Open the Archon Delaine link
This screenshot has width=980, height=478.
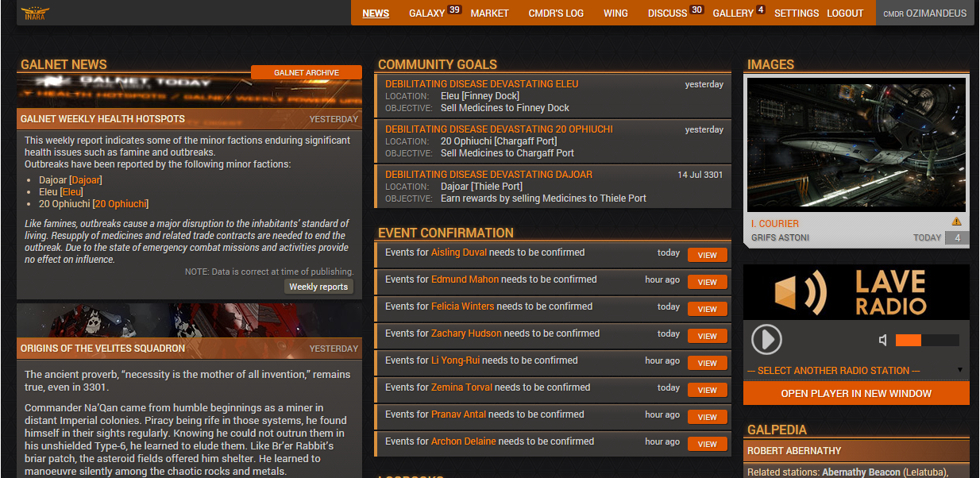[x=464, y=441]
